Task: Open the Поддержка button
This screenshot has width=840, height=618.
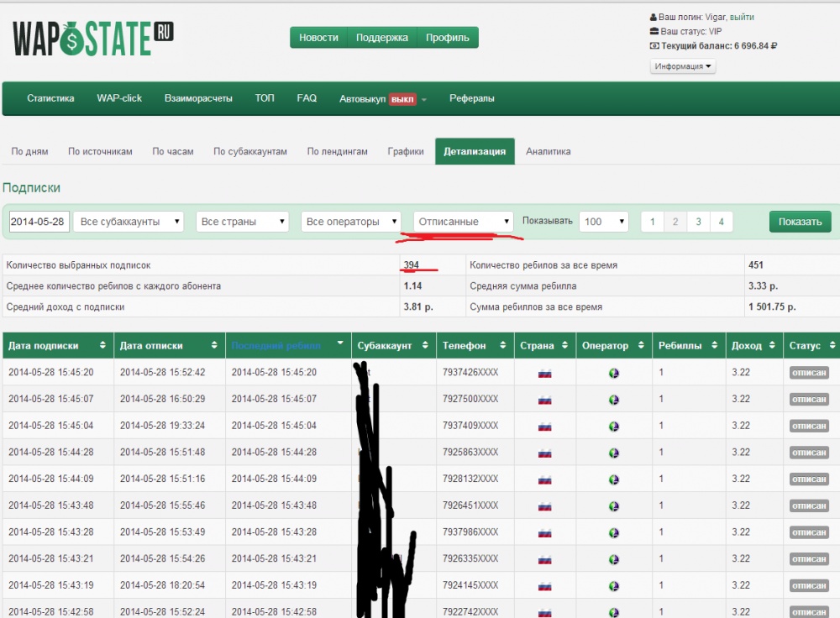Action: (x=381, y=38)
